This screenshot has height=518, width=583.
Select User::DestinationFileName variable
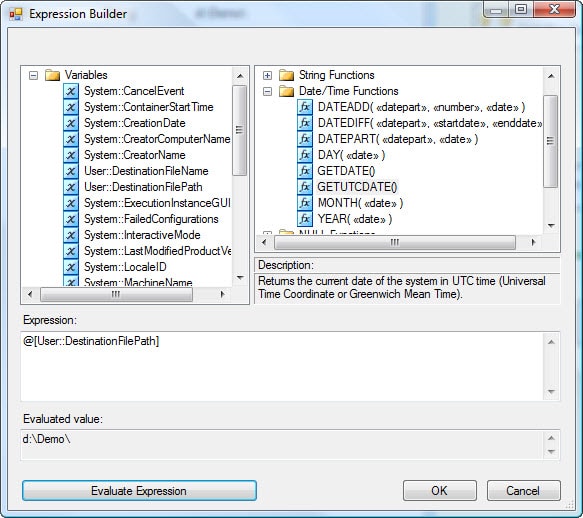click(146, 171)
